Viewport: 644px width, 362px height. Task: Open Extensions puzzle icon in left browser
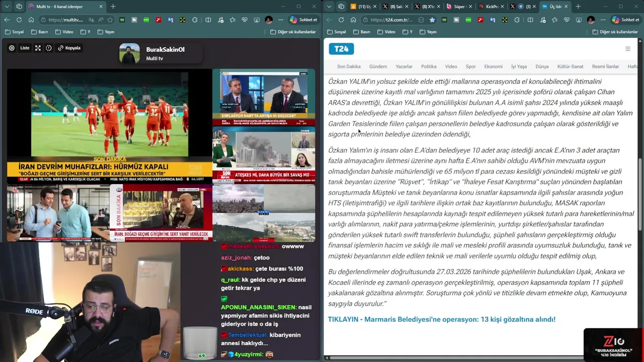coord(196,20)
